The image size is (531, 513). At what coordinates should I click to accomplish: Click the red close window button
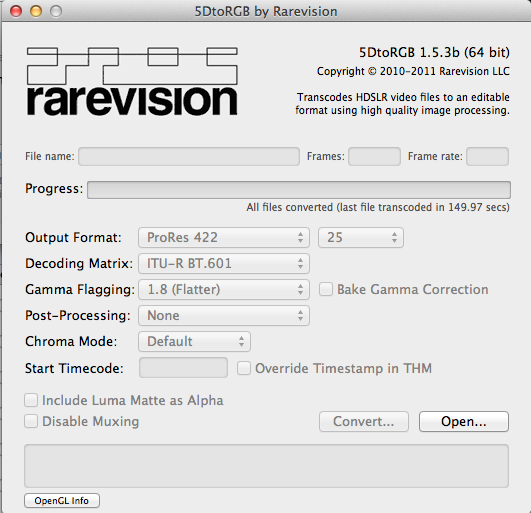[x=16, y=11]
